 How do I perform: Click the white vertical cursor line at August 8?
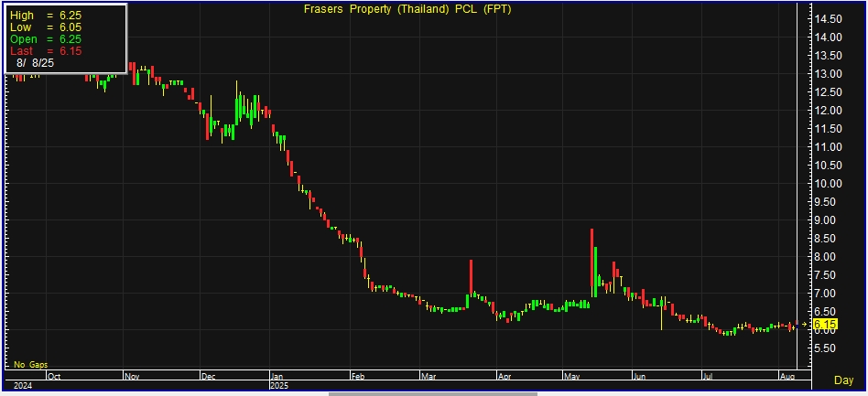coord(797,186)
